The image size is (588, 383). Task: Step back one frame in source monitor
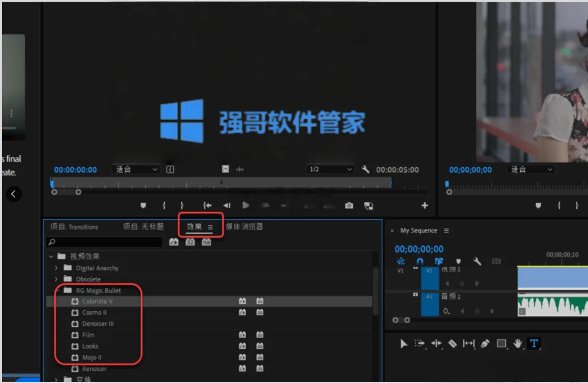point(227,205)
